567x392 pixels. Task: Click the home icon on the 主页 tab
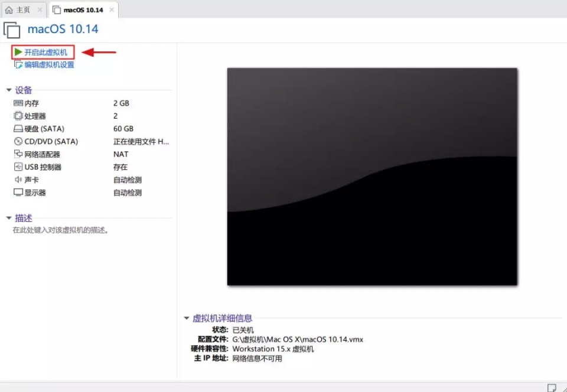[x=9, y=10]
